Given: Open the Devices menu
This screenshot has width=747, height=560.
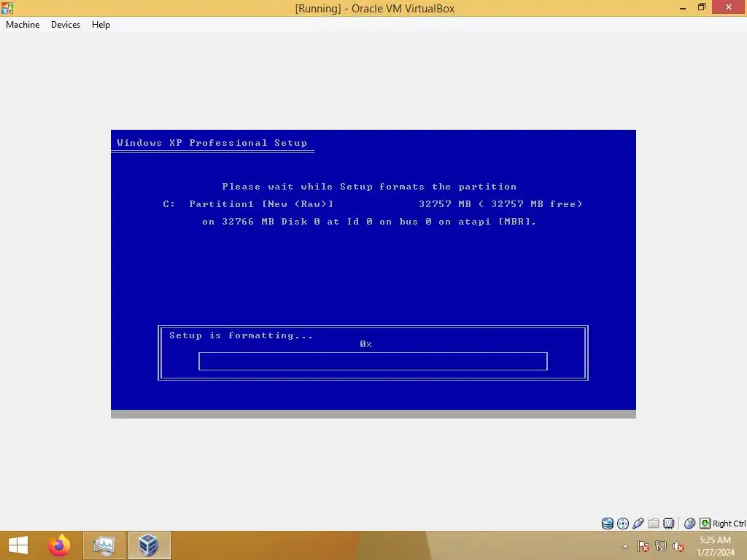Looking at the screenshot, I should tap(65, 25).
